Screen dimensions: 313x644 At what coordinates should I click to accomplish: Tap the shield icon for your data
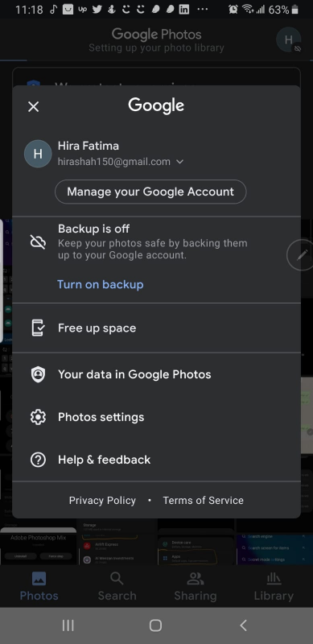[38, 374]
